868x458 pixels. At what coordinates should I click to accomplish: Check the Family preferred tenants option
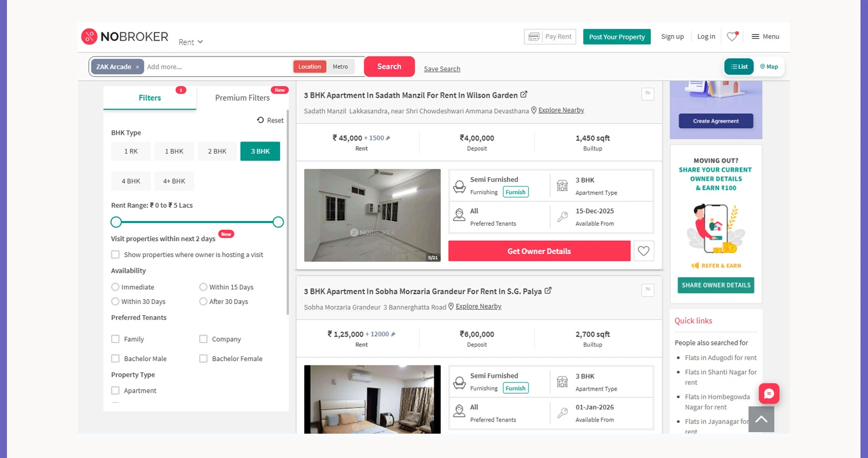click(x=116, y=338)
